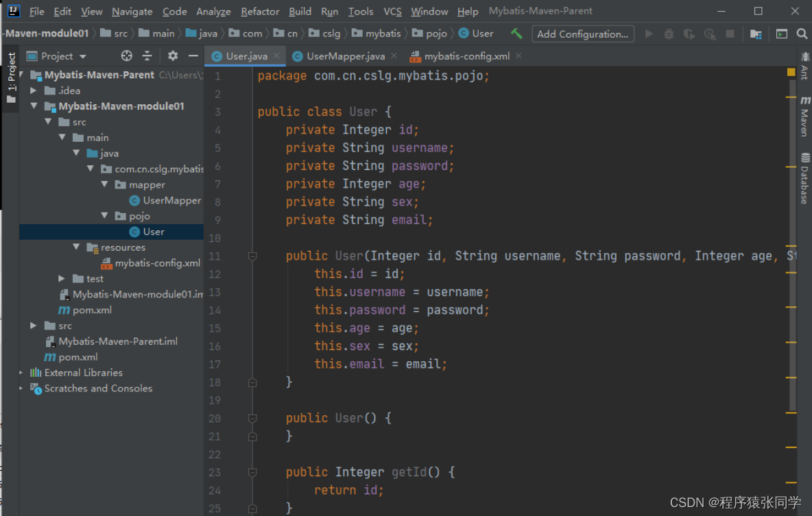Open the Project Structure icon
Image resolution: width=812 pixels, height=516 pixels.
pos(756,34)
